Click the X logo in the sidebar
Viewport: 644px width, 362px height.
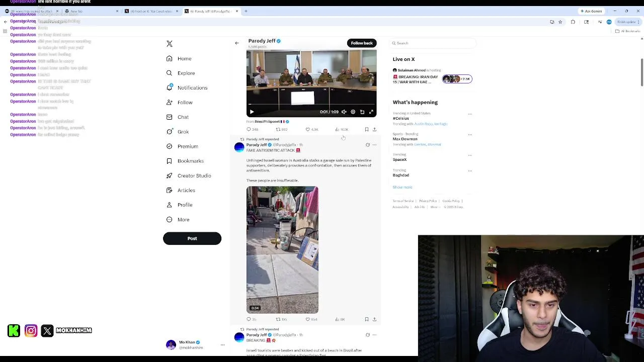(170, 44)
